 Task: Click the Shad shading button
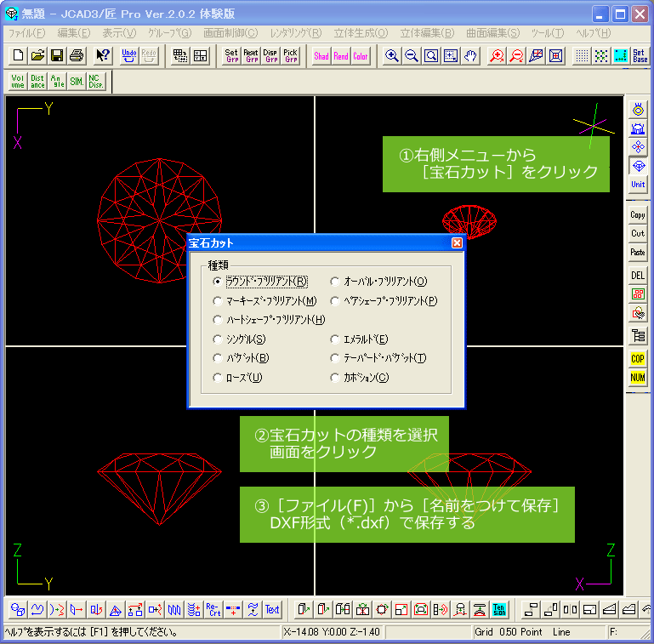click(x=321, y=56)
